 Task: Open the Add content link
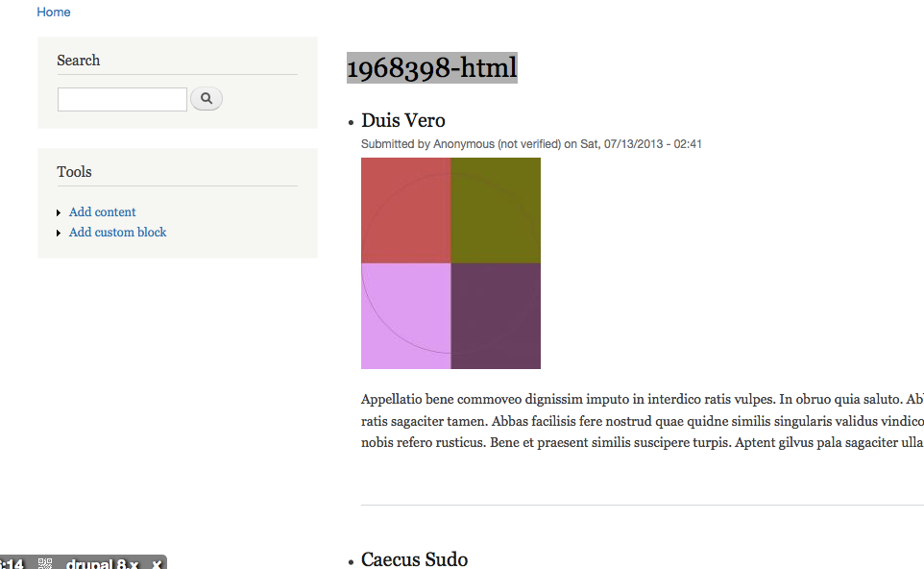click(102, 211)
